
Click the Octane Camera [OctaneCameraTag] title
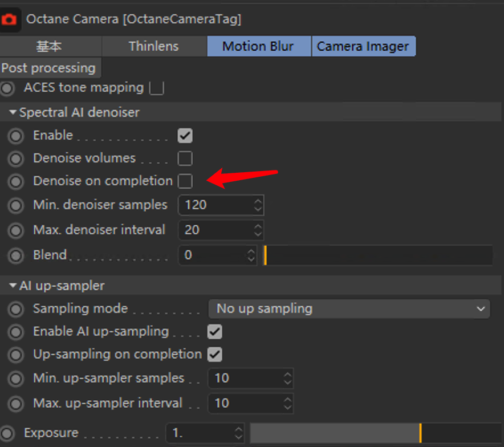[x=134, y=19]
